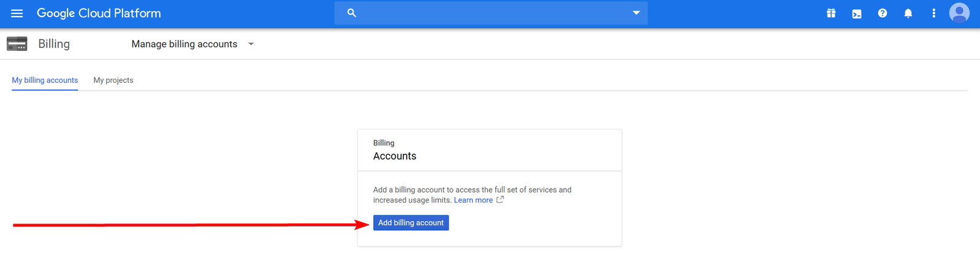
Task: Select My billing accounts tab
Action: (x=45, y=80)
